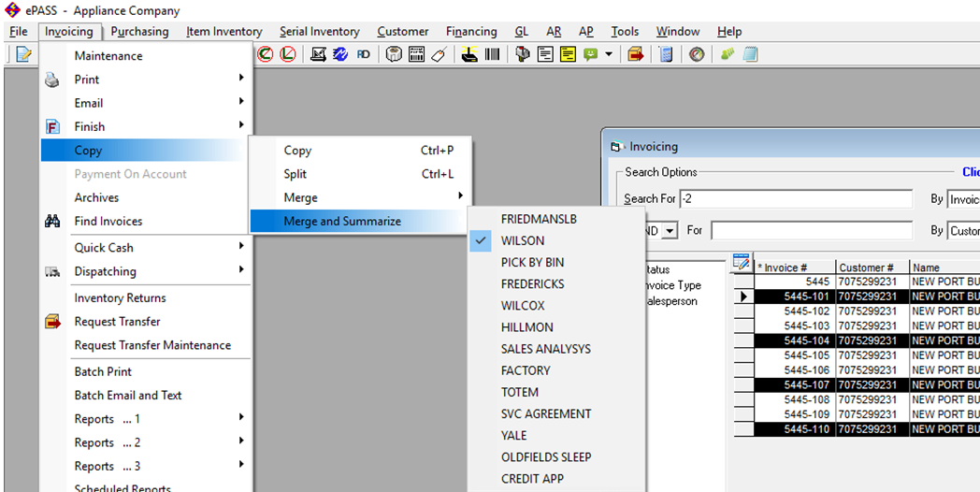Click the mailbox toolbar icon
The height and width of the screenshot is (492, 980).
click(x=523, y=54)
